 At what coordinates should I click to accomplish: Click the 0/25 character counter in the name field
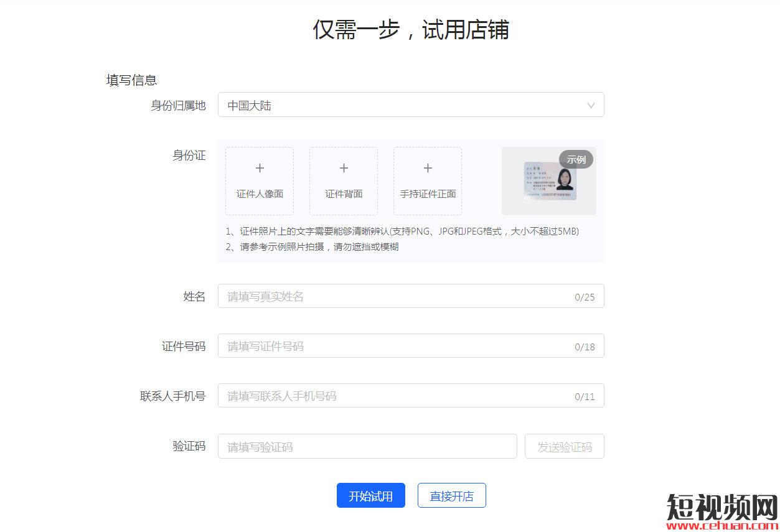pos(585,297)
